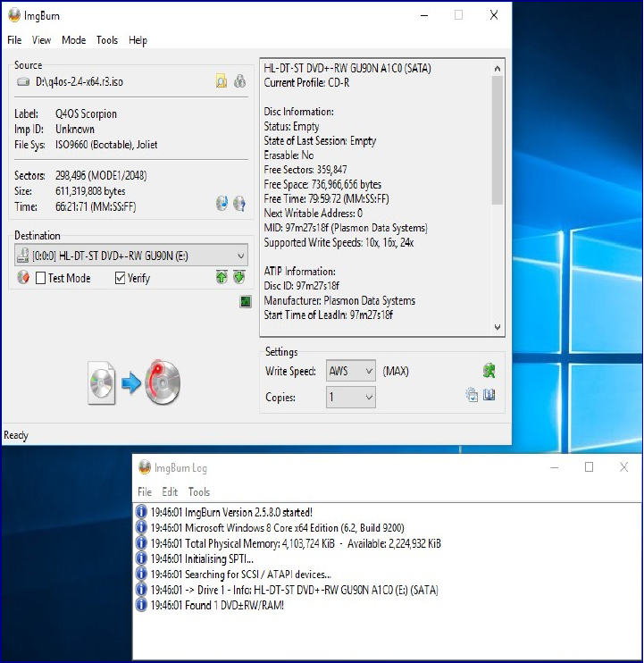Click the ImgBurn app icon in the main title bar

[14, 15]
